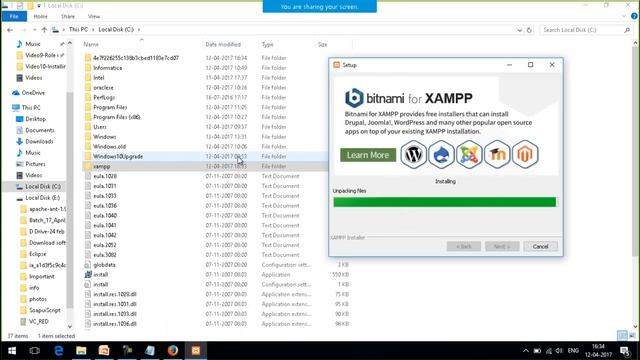The width and height of the screenshot is (640, 360).
Task: Expand the ribbon with the chevron
Action: [624, 16]
